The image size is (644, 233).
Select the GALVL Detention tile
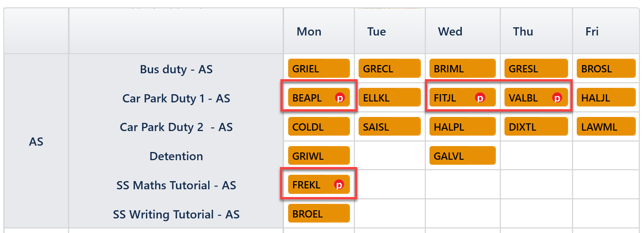pyautogui.click(x=462, y=156)
